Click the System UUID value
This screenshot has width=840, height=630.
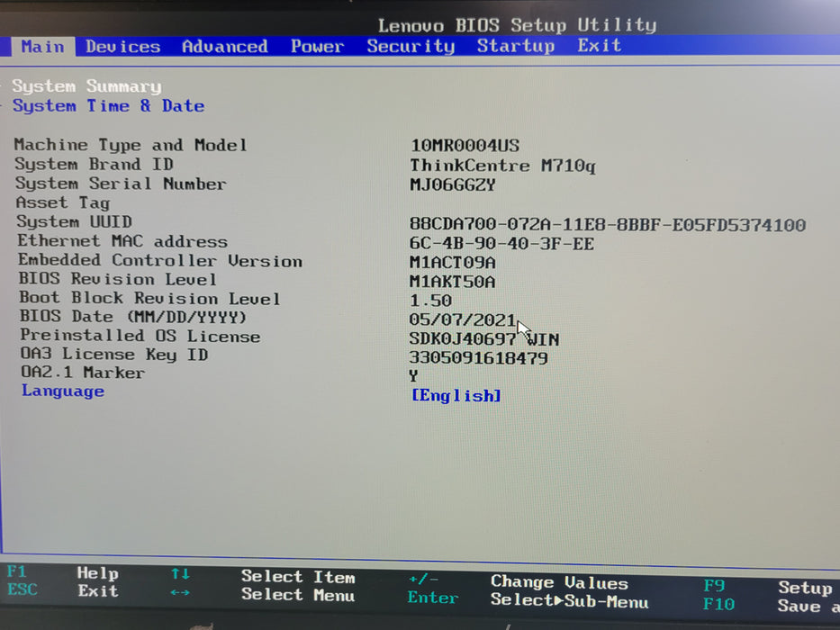click(x=608, y=224)
